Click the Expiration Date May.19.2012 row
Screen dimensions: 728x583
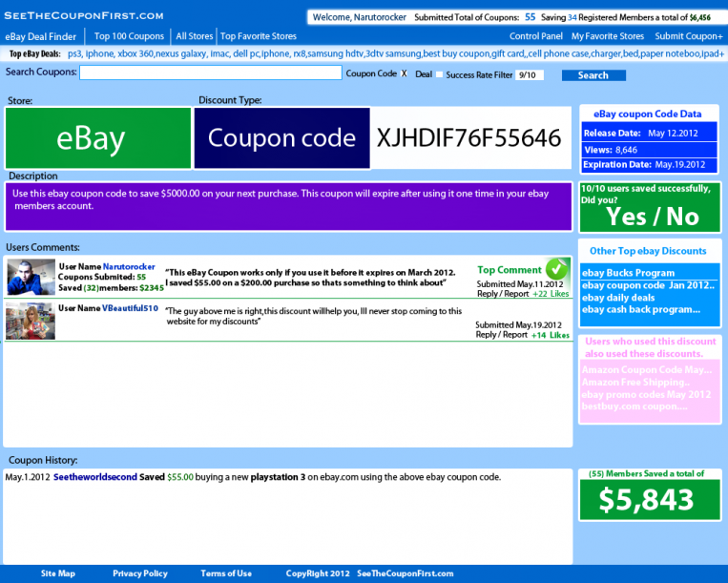[649, 165]
